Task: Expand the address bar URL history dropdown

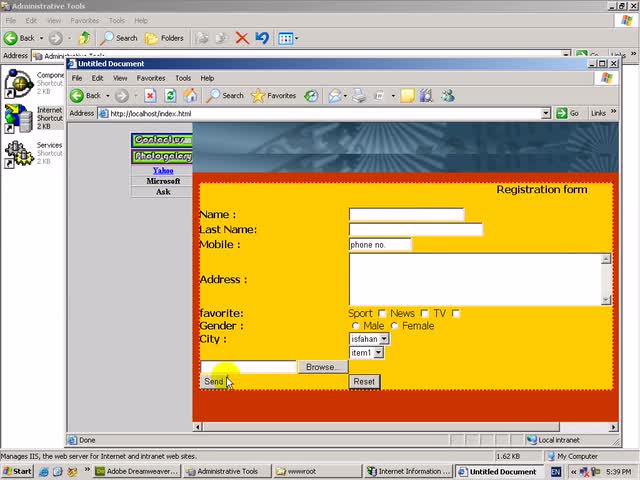Action: [546, 113]
